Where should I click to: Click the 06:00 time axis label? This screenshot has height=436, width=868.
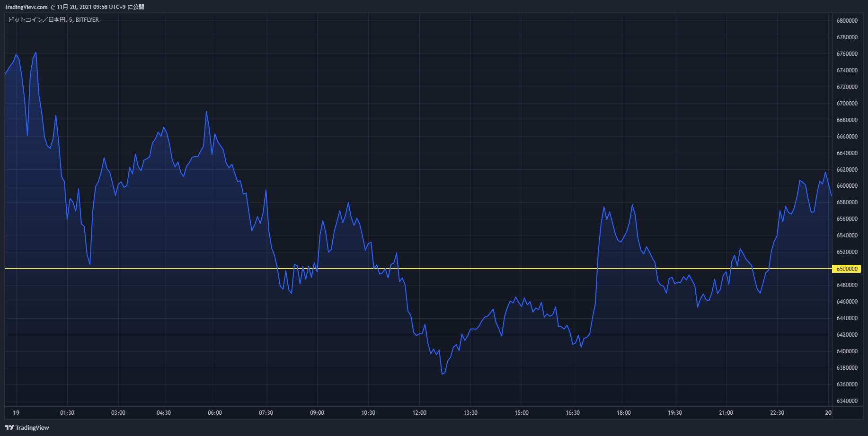(x=215, y=413)
